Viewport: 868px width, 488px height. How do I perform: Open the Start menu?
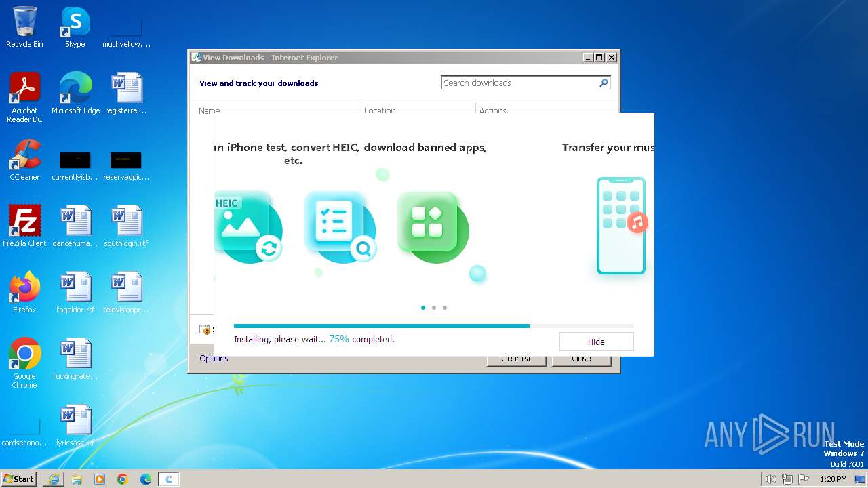(18, 479)
